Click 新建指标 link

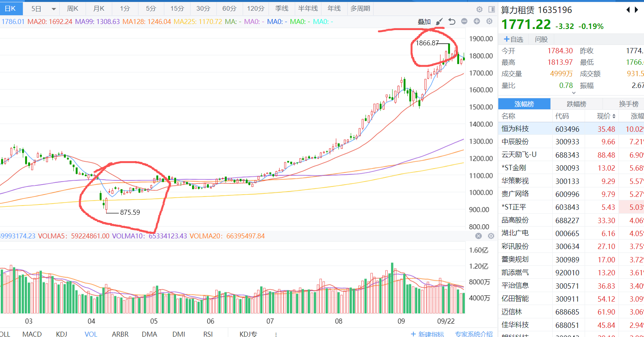point(428,334)
